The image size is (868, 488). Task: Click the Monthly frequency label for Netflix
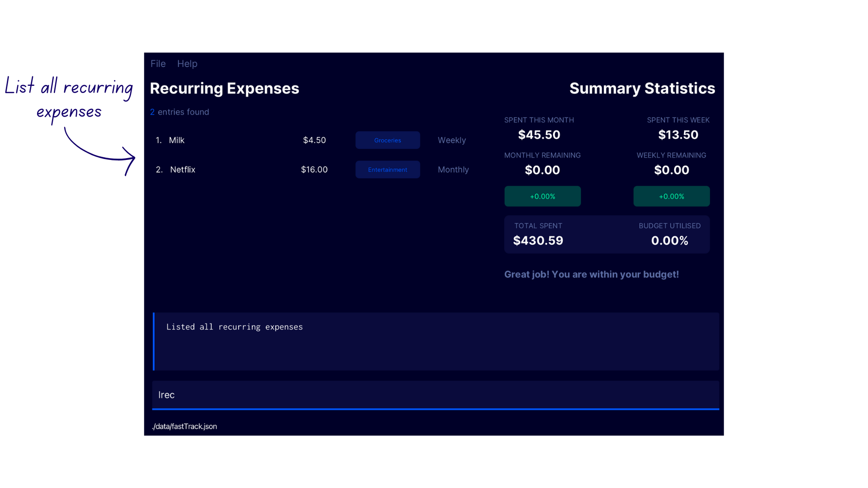(x=453, y=169)
